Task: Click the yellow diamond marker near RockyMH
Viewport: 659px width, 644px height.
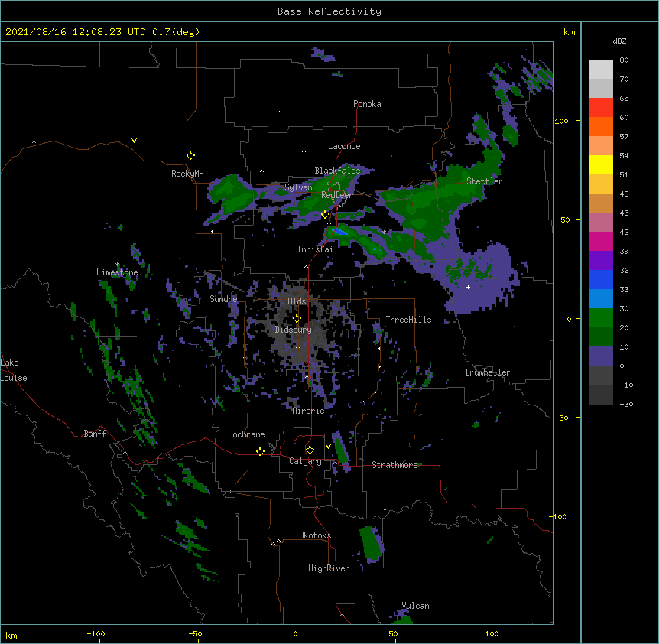Action: point(190,155)
